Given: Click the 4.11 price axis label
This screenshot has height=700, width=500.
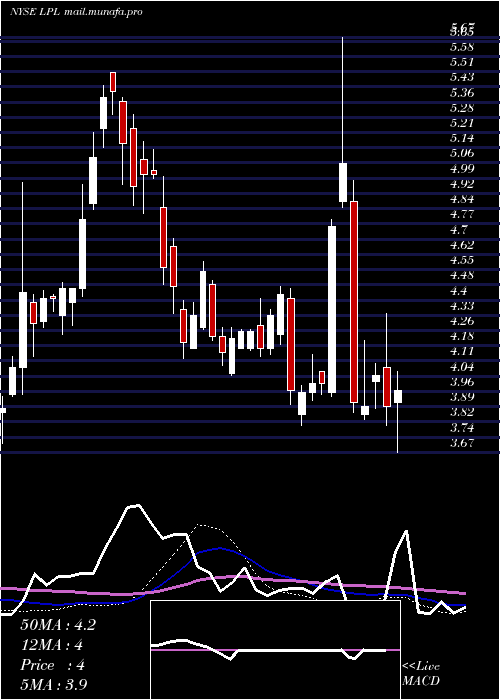Looking at the screenshot, I should coord(462,351).
